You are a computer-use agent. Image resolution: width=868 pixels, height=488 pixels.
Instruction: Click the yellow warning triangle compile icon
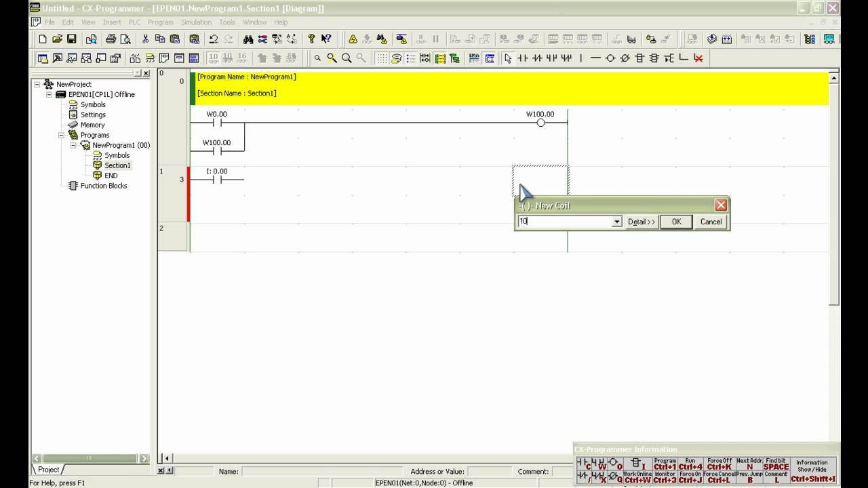coord(353,39)
